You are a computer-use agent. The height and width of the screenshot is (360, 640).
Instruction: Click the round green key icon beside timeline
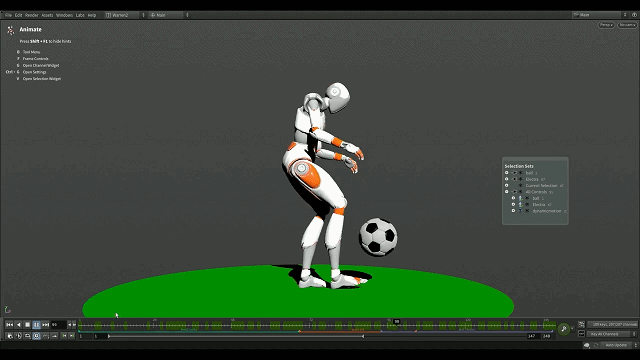[564, 329]
